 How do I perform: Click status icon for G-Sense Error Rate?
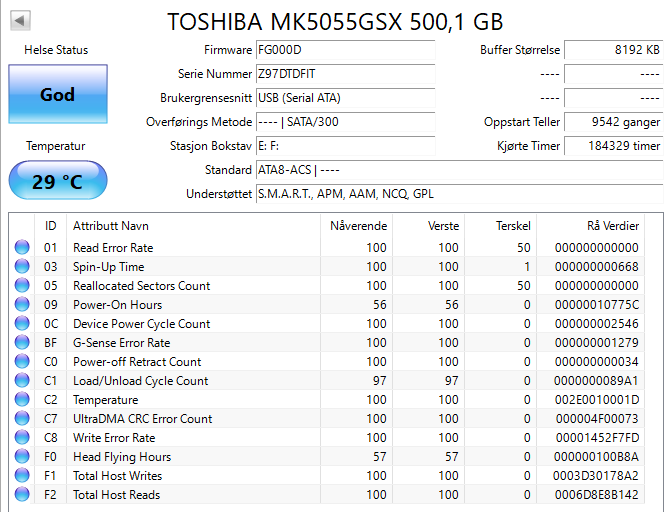(x=22, y=342)
